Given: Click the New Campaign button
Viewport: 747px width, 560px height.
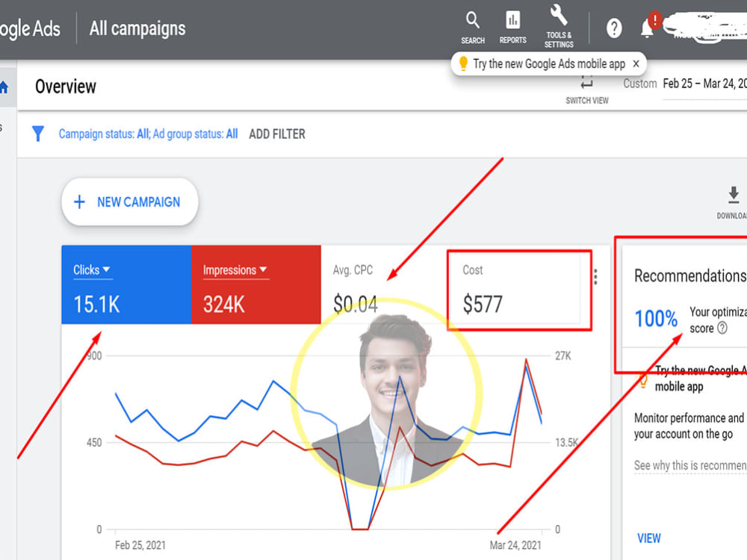Looking at the screenshot, I should (129, 202).
